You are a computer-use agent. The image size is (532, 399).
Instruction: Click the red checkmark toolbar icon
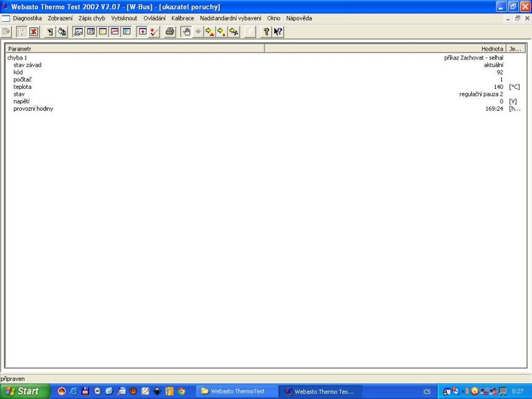click(155, 32)
